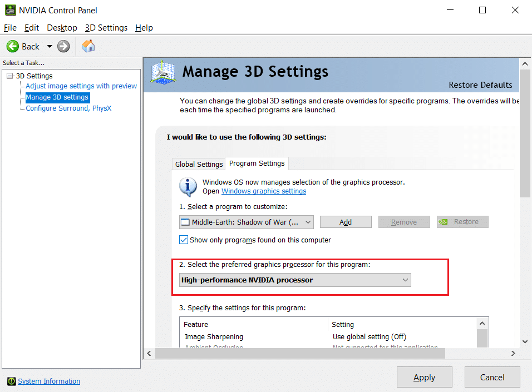Uncheck Show only programs found on this computer
The image size is (532, 392).
[183, 240]
